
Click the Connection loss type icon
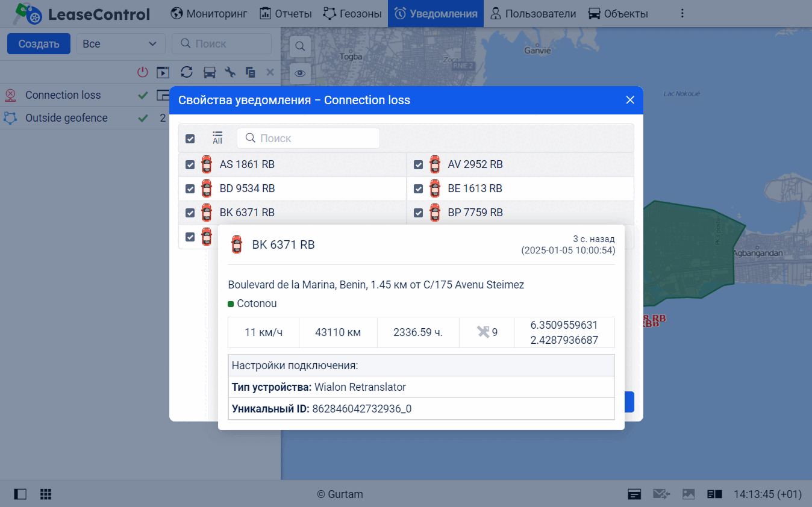pyautogui.click(x=10, y=95)
